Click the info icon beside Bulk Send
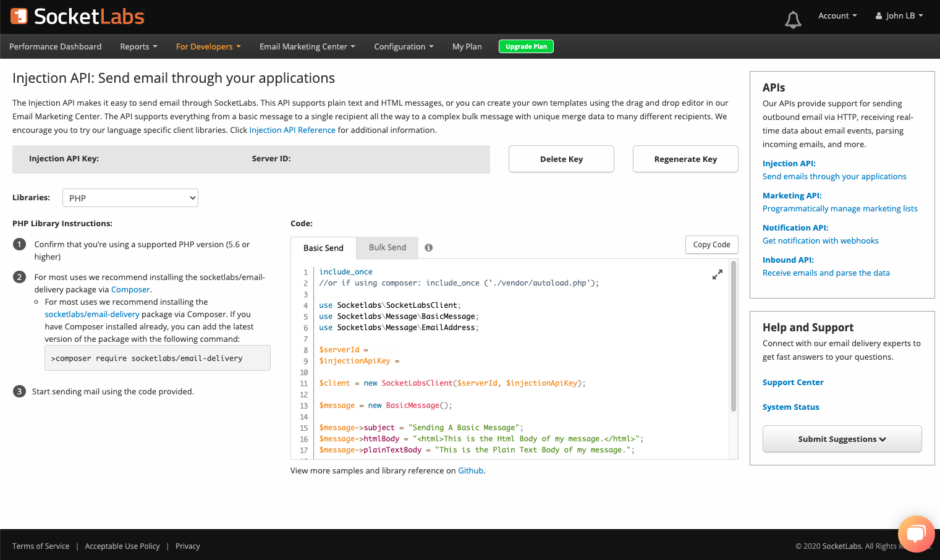 click(428, 248)
